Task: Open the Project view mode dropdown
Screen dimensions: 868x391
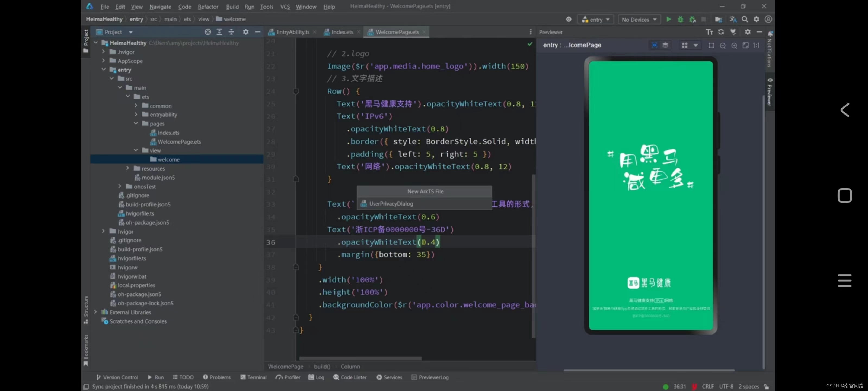Action: coord(130,32)
